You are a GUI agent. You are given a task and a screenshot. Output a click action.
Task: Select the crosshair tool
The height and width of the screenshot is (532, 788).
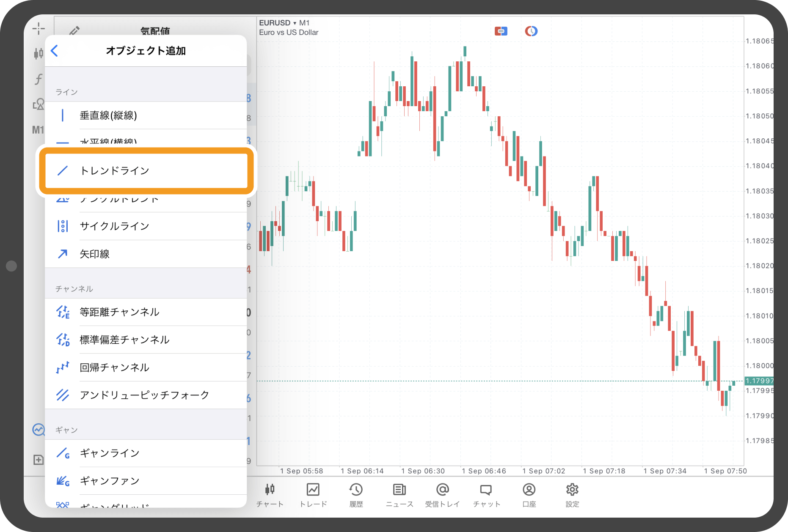coord(39,28)
